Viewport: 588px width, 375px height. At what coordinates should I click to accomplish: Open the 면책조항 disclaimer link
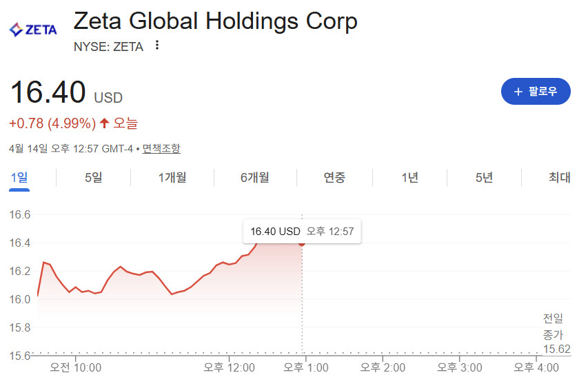(x=161, y=148)
